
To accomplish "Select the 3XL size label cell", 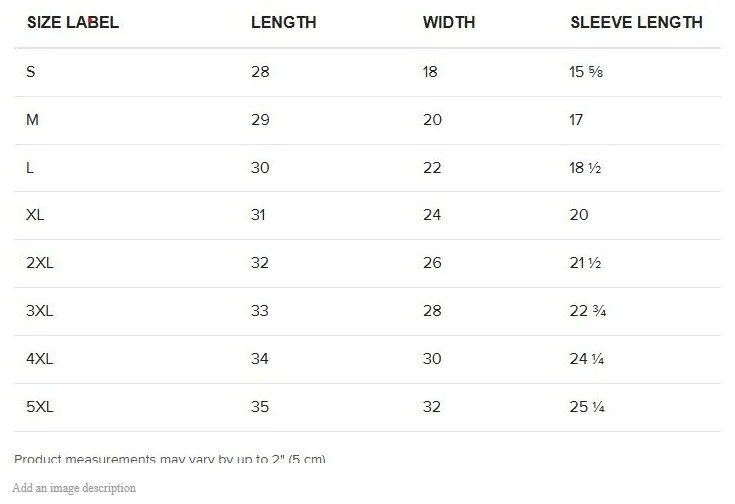I will click(39, 311).
